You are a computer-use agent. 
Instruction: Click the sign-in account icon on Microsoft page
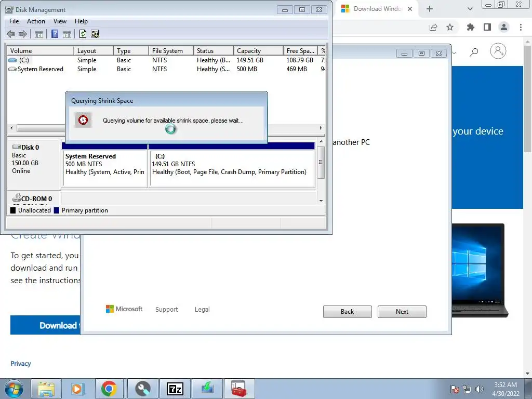pyautogui.click(x=498, y=51)
